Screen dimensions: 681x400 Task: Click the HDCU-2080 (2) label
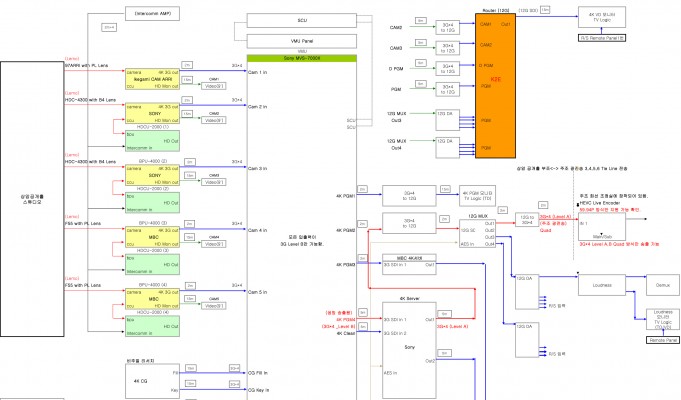[x=153, y=188]
